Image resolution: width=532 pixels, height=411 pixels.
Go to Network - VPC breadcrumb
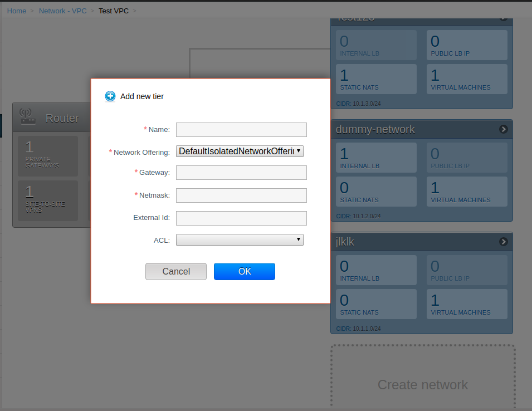63,11
